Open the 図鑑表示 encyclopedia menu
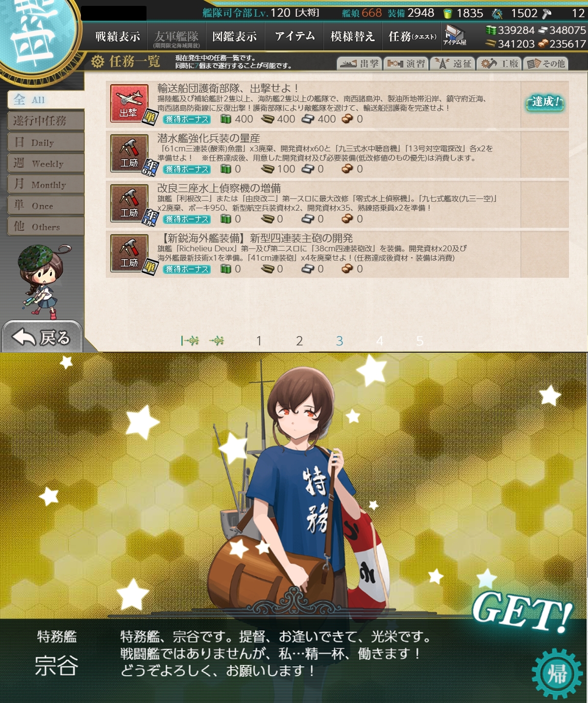 [x=235, y=36]
